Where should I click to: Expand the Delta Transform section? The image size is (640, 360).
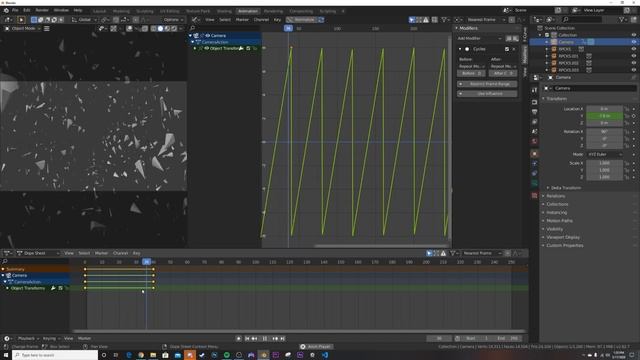566,188
